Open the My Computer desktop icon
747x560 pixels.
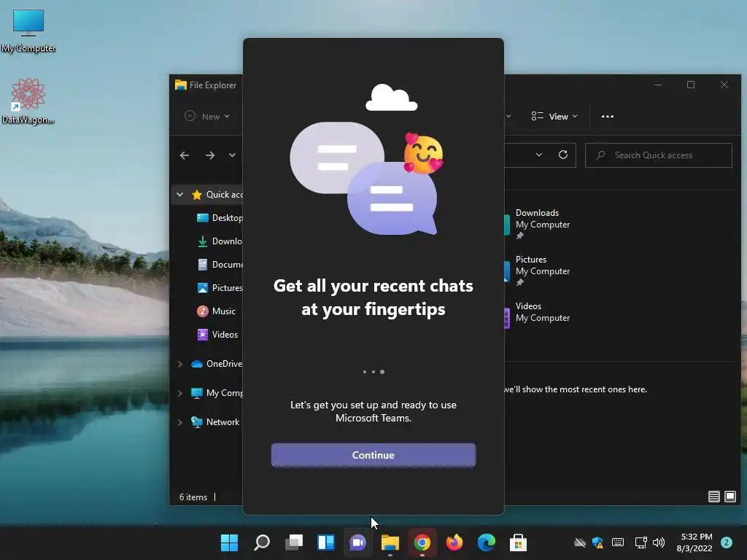point(28,31)
